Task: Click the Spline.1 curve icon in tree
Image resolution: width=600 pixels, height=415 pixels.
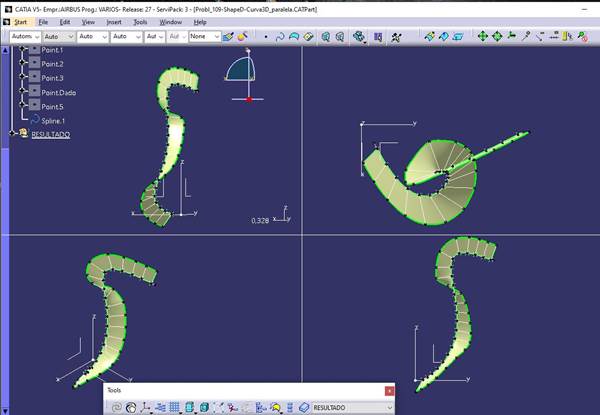Action: (34, 120)
